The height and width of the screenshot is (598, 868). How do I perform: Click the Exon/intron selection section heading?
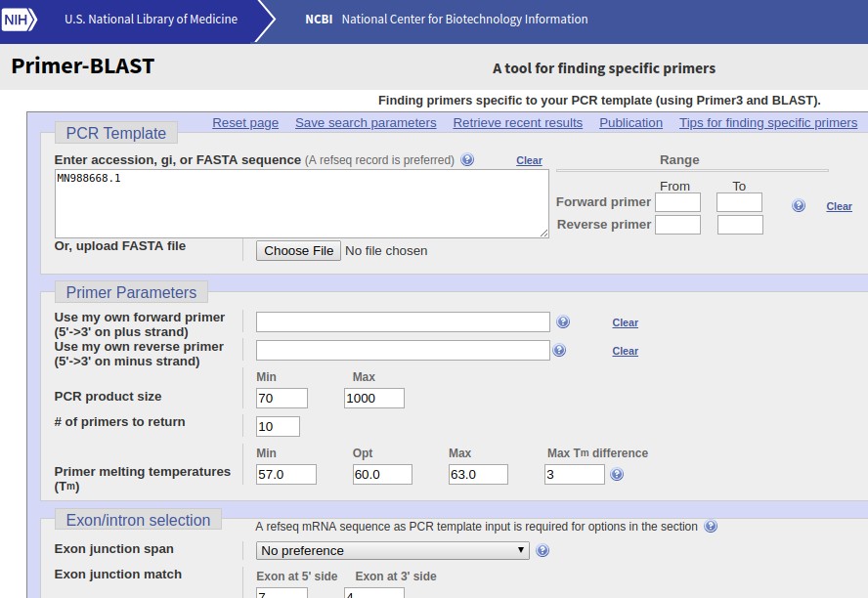[x=139, y=520]
